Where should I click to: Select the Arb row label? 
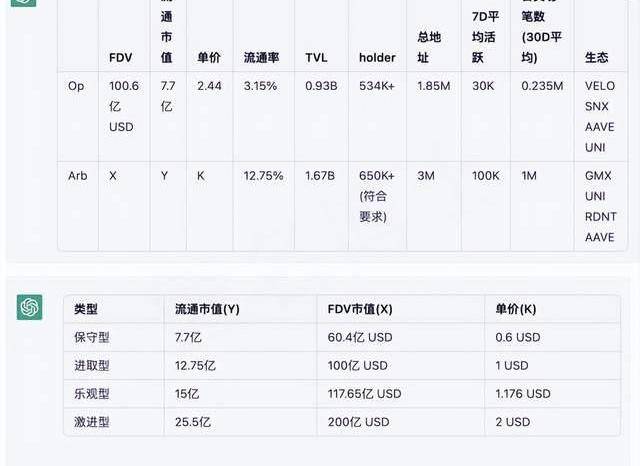(78, 175)
